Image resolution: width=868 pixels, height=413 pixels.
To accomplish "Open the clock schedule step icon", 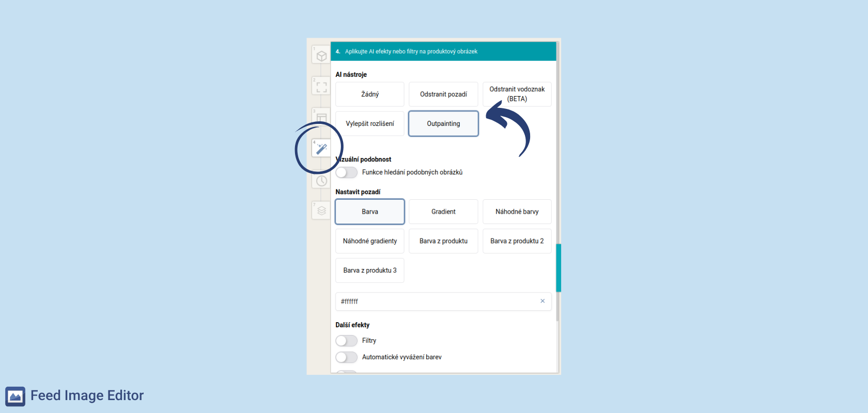I will (321, 181).
